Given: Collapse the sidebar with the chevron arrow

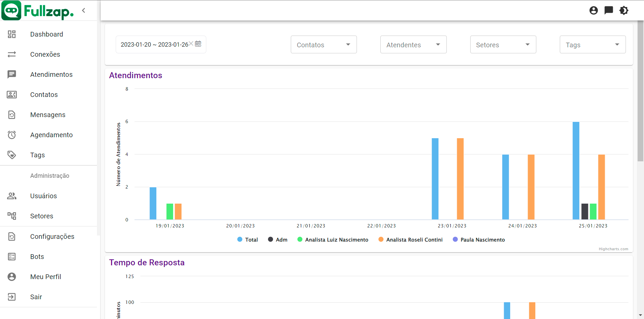Looking at the screenshot, I should pos(84,10).
